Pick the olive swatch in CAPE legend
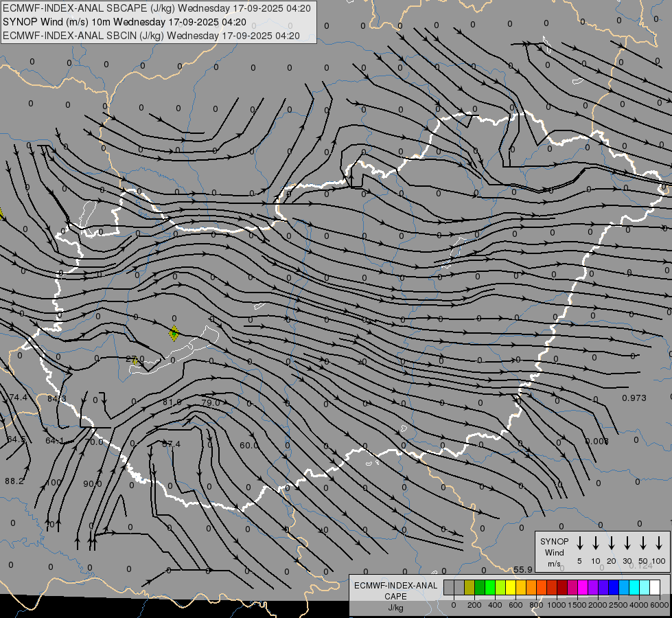The height and width of the screenshot is (618, 672). click(x=470, y=588)
